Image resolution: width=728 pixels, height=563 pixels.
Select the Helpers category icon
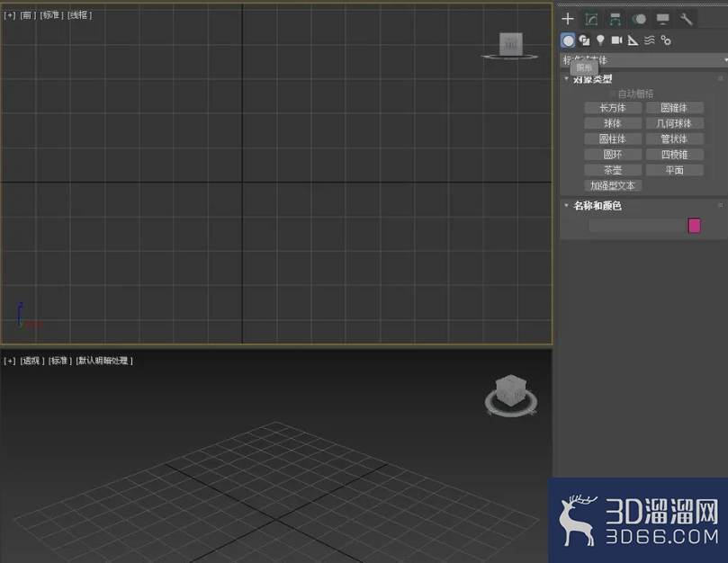[633, 40]
